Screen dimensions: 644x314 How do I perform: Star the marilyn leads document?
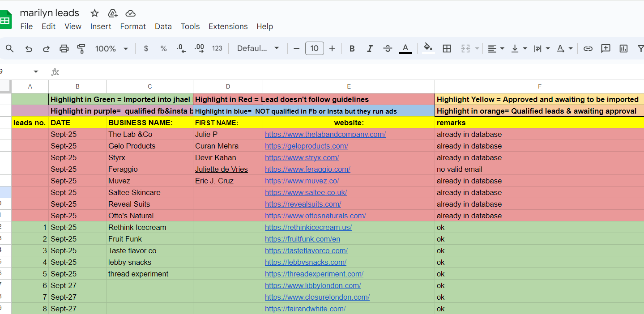coord(94,13)
